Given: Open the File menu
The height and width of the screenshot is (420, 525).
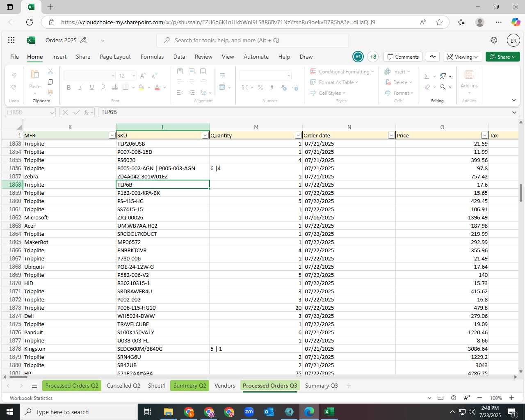Looking at the screenshot, I should click(14, 57).
